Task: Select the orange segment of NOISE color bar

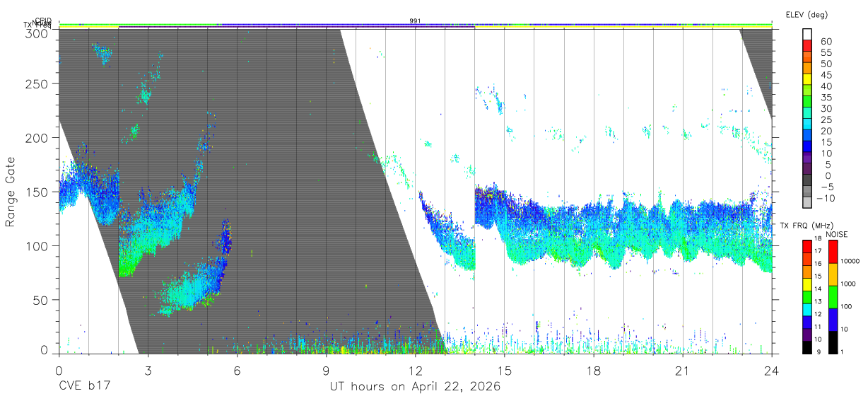Action: 833,274
